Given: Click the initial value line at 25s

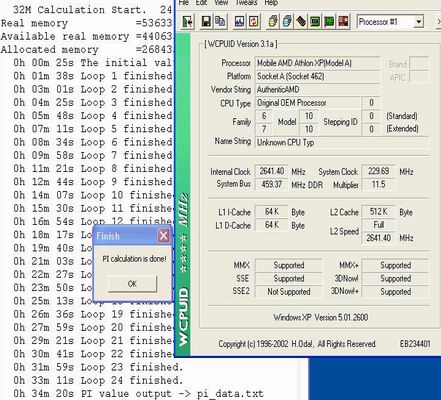Looking at the screenshot, I should pyautogui.click(x=93, y=63).
